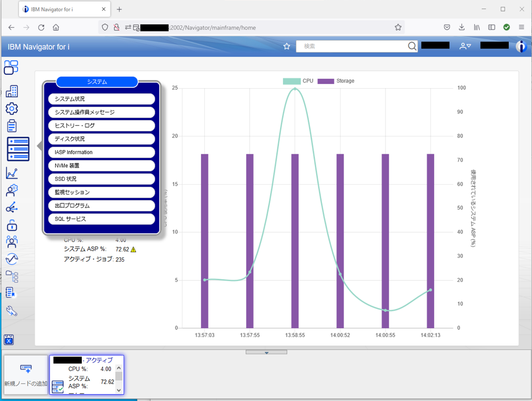Click the server status icon in node card

(x=57, y=387)
